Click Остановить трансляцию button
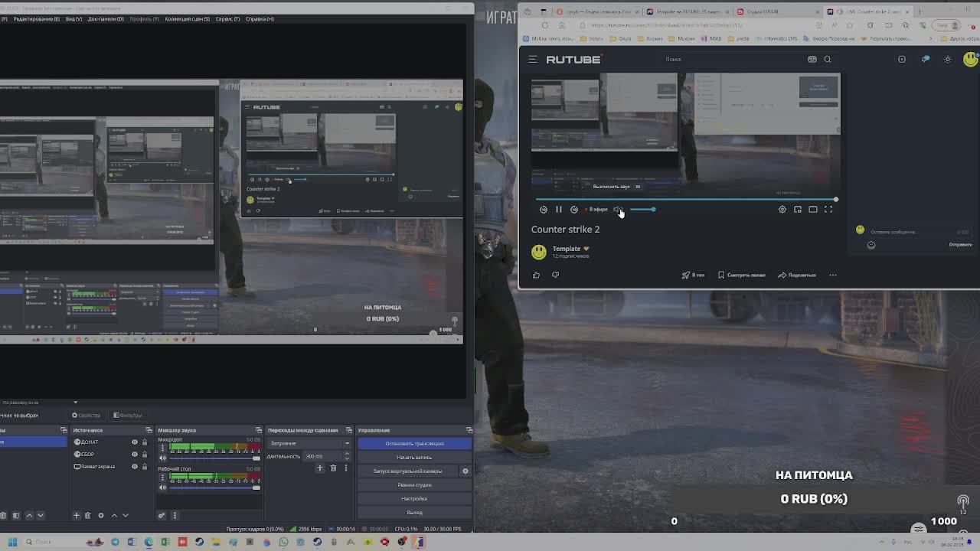The image size is (980, 551). pyautogui.click(x=414, y=444)
